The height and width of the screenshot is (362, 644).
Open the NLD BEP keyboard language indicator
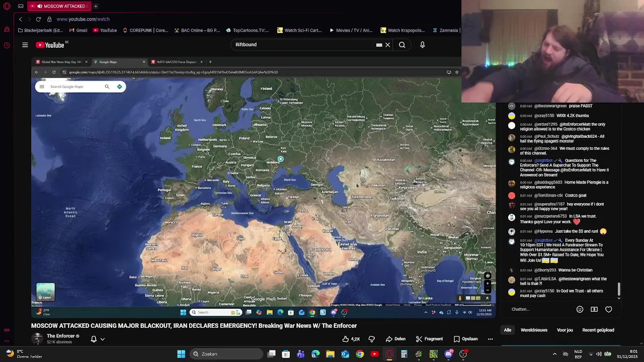click(x=579, y=354)
